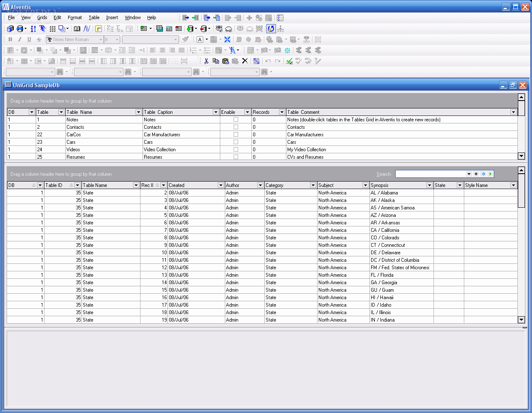Select the 'My Video Collection' comment cell
This screenshot has width=532, height=413.
click(x=402, y=150)
